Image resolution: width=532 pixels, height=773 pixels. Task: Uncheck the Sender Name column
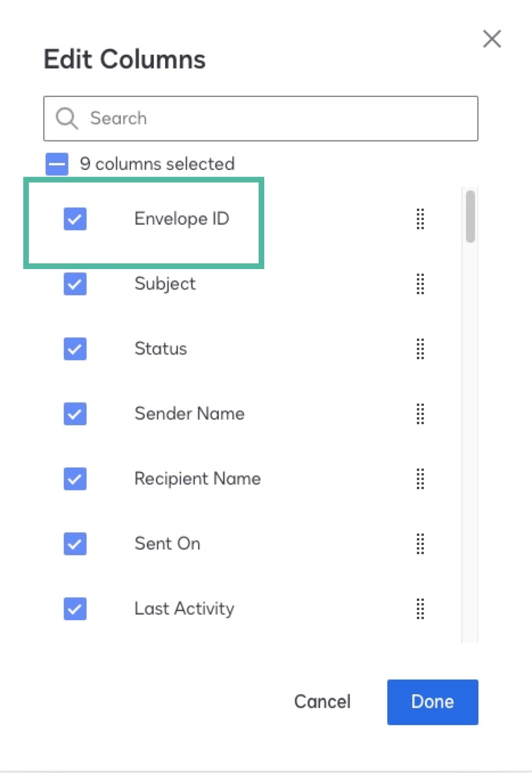coord(75,414)
